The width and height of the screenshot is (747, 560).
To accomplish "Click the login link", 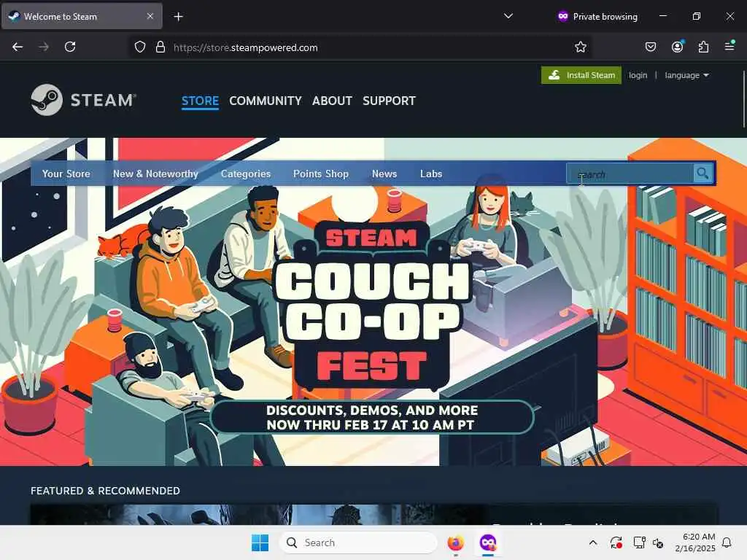I will (638, 75).
